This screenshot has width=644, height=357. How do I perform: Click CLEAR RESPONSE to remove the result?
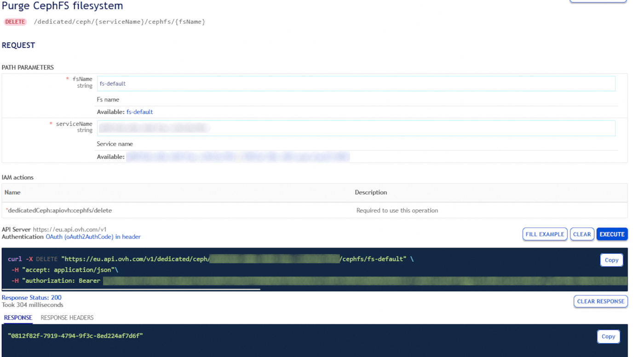click(x=600, y=301)
